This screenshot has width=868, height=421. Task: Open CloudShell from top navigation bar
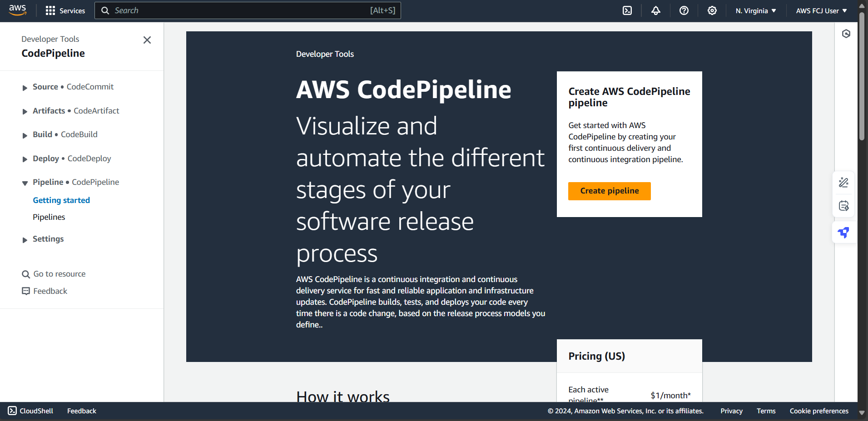click(627, 10)
